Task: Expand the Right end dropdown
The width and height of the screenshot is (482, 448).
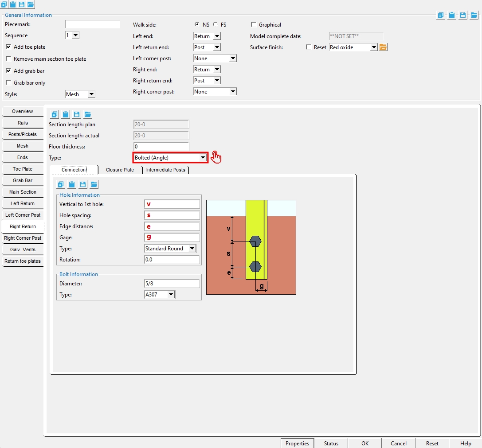Action: 217,69
